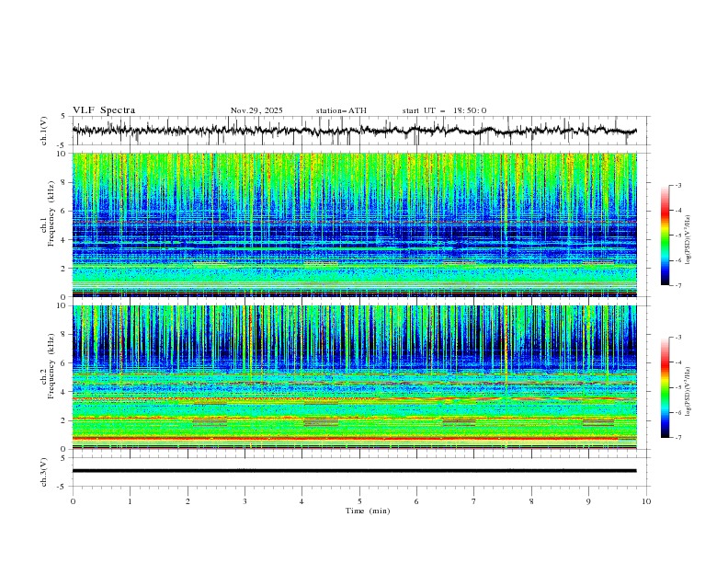Click the 'station=ATH' label
Image resolution: width=728 pixels, height=563 pixels.
pos(341,110)
